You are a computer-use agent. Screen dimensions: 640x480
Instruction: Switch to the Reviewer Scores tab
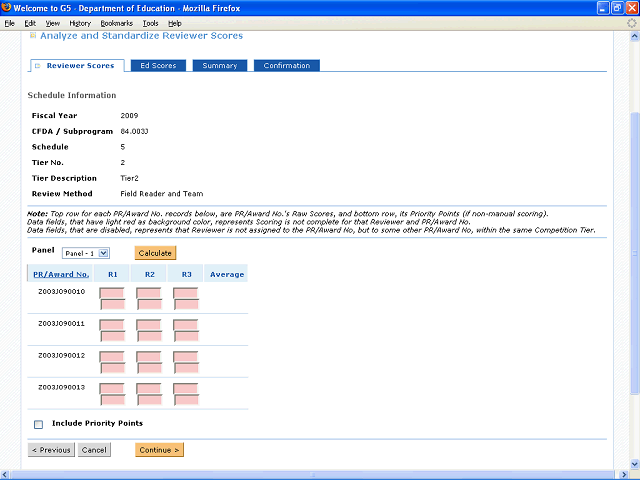77,66
